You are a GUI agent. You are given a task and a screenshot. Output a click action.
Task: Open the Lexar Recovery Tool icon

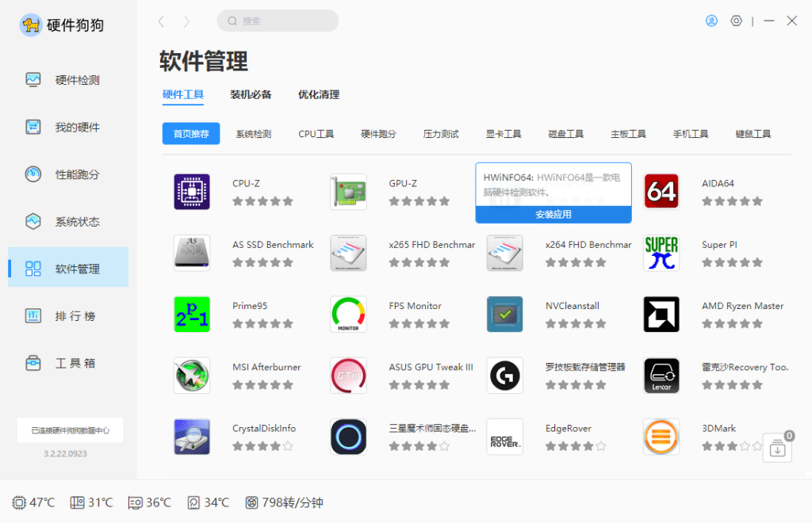pos(661,375)
